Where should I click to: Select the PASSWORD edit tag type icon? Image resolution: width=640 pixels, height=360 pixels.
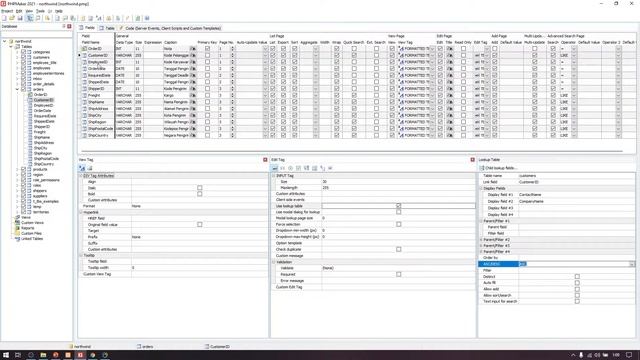pos(282,168)
